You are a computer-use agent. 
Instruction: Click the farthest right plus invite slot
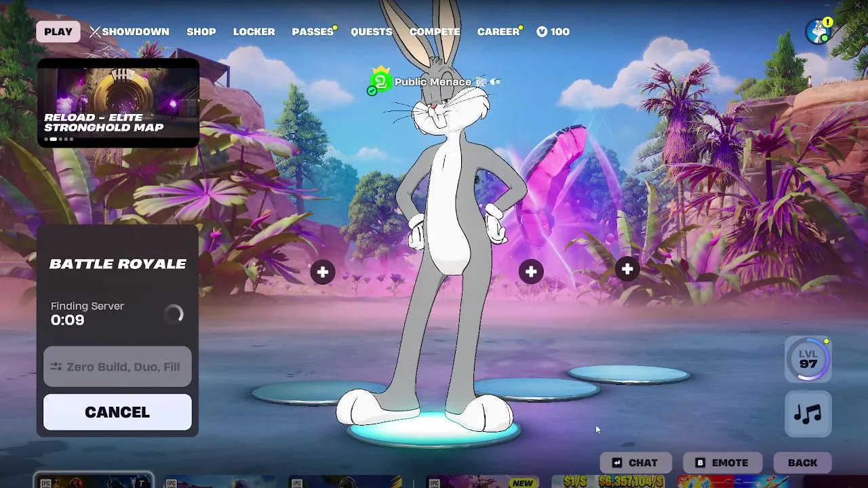pos(627,270)
